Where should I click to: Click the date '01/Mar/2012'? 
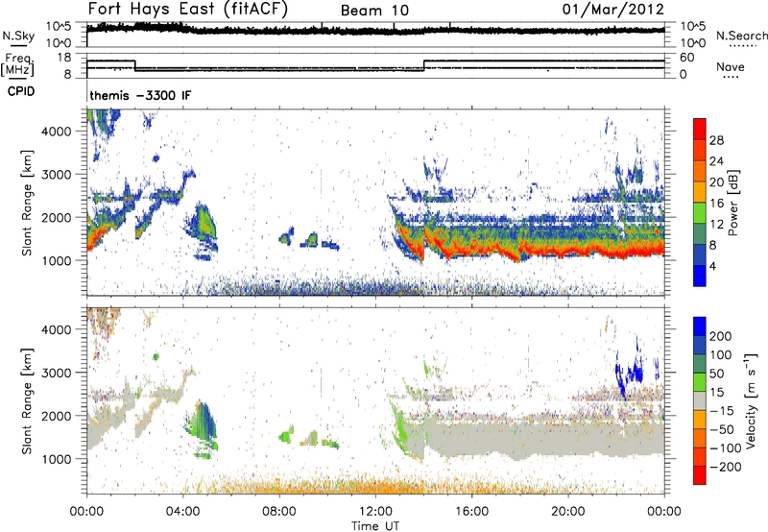[613, 10]
